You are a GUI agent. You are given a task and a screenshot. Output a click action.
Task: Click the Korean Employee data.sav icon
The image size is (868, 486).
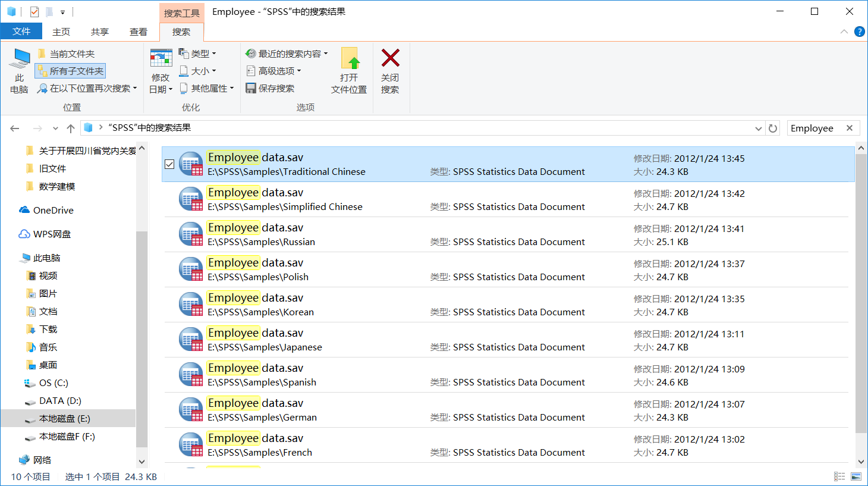191,305
